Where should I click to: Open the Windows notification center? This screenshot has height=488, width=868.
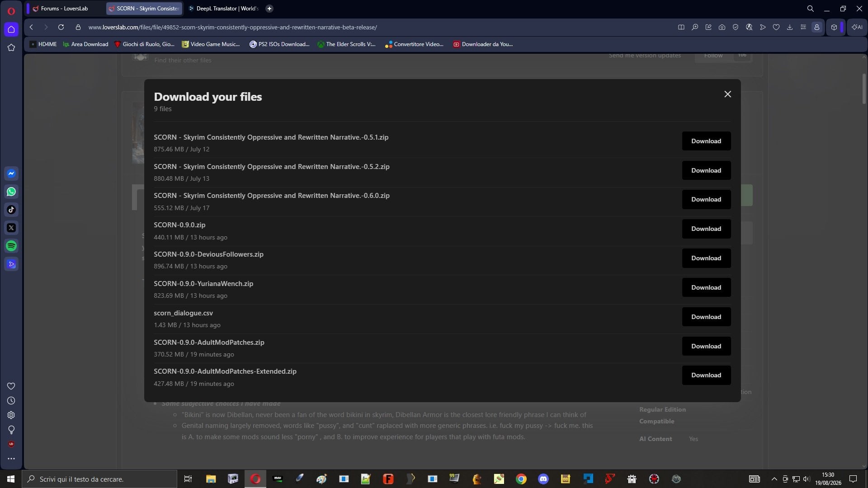[853, 479]
